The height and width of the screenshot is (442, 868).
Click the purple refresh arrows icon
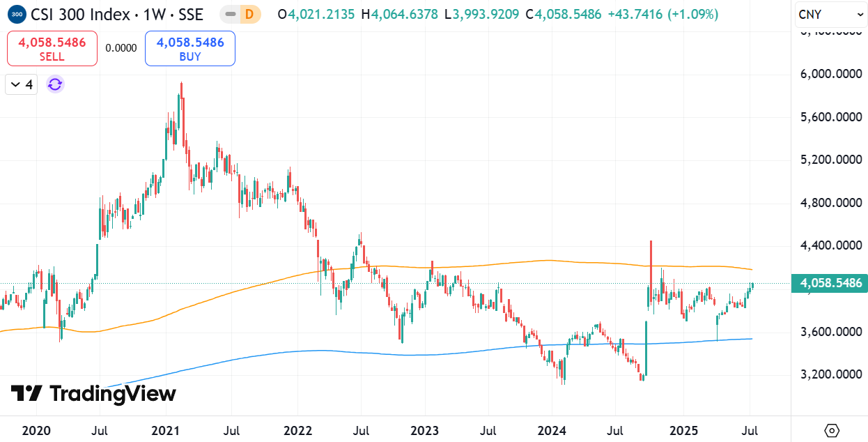click(55, 84)
